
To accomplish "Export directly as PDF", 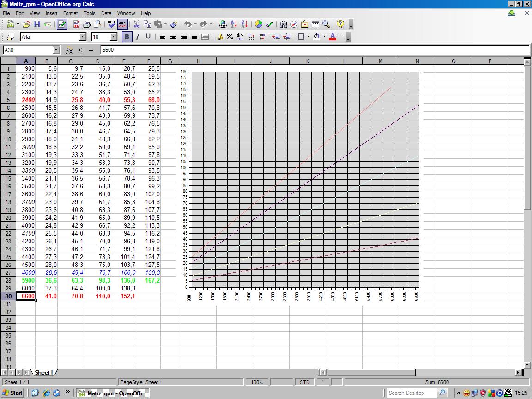I will 76,24.
